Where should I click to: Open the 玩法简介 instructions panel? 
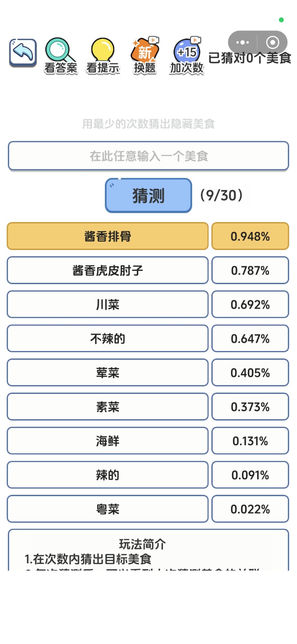tap(148, 550)
